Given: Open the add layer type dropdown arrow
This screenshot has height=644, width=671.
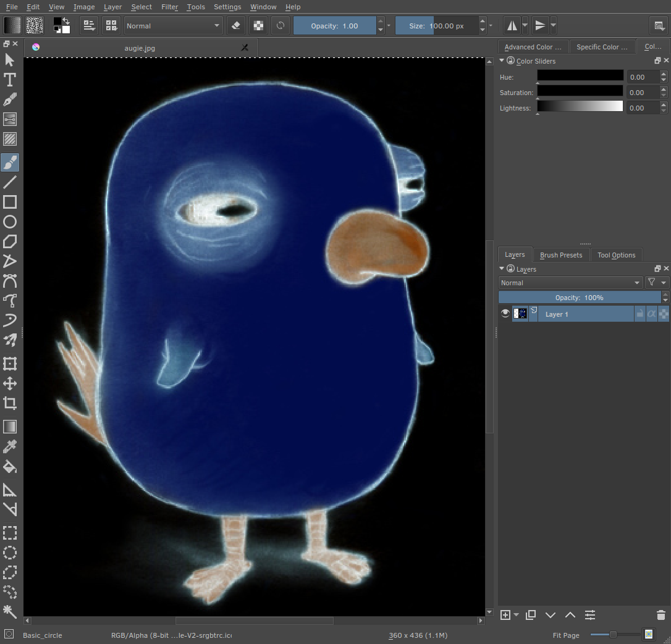Looking at the screenshot, I should (516, 615).
